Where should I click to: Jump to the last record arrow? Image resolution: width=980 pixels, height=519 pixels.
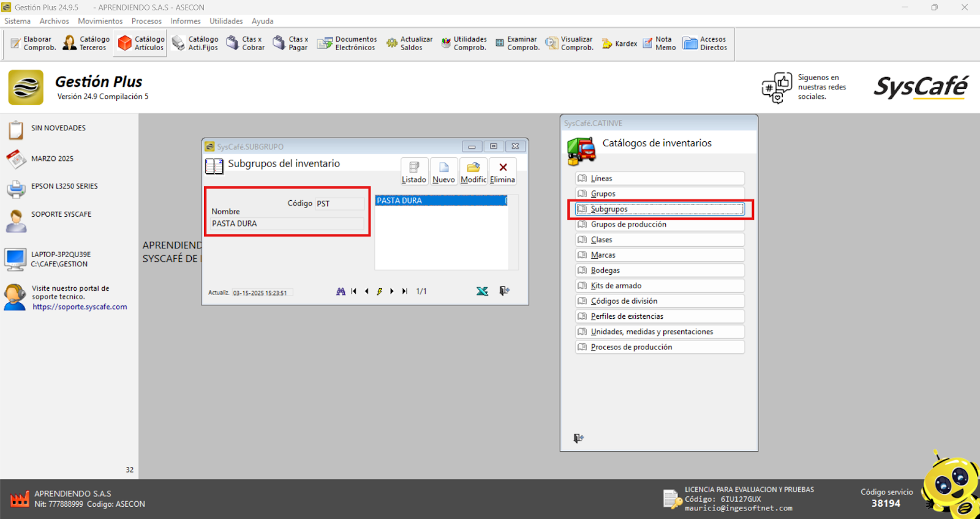405,291
